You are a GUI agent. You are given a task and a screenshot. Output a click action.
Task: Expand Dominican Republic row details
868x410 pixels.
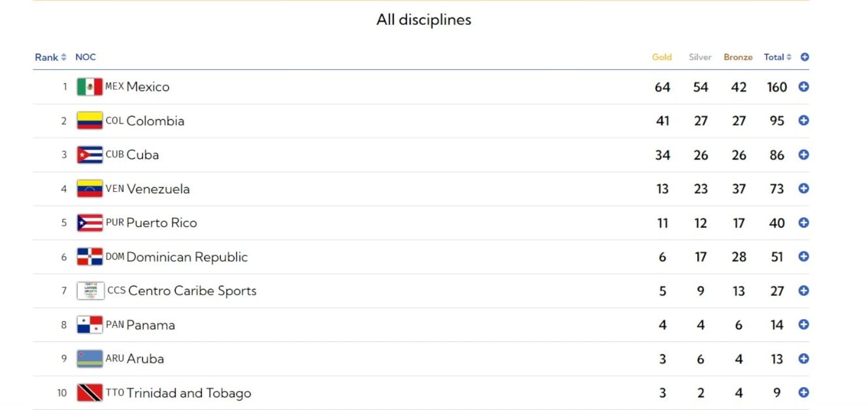(803, 257)
